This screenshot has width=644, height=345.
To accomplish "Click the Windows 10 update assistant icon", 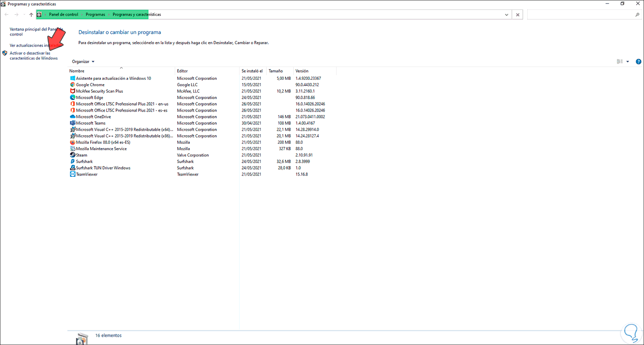I will tap(73, 79).
